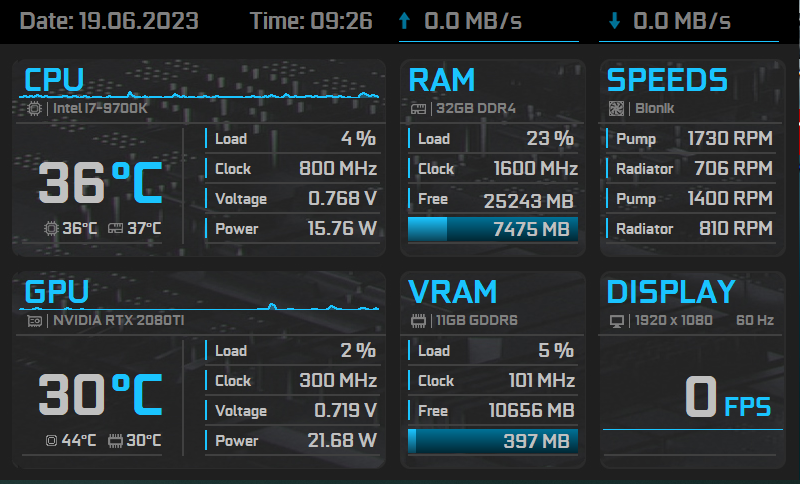Click the download speed arrow icon

point(614,20)
